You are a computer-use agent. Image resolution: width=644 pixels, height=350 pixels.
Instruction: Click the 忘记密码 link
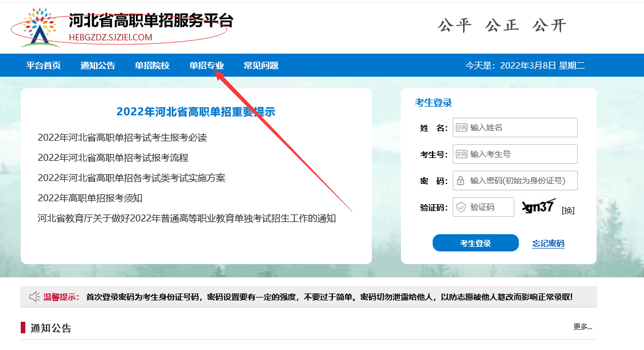tap(548, 243)
